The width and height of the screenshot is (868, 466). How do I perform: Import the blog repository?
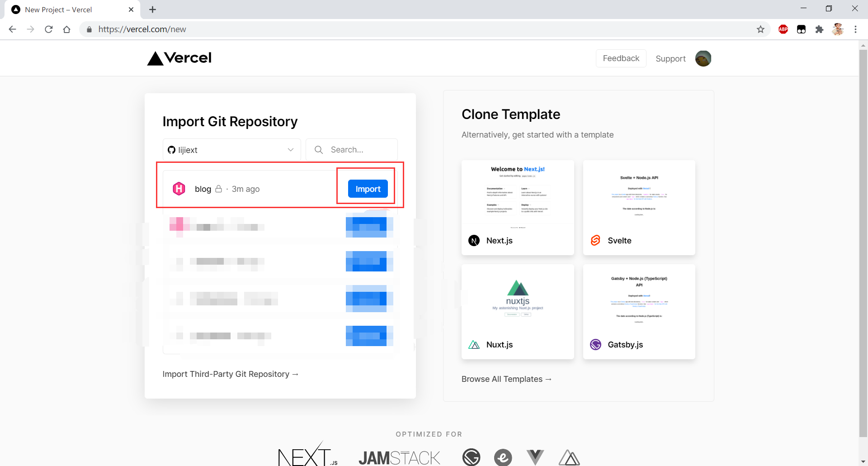click(368, 189)
